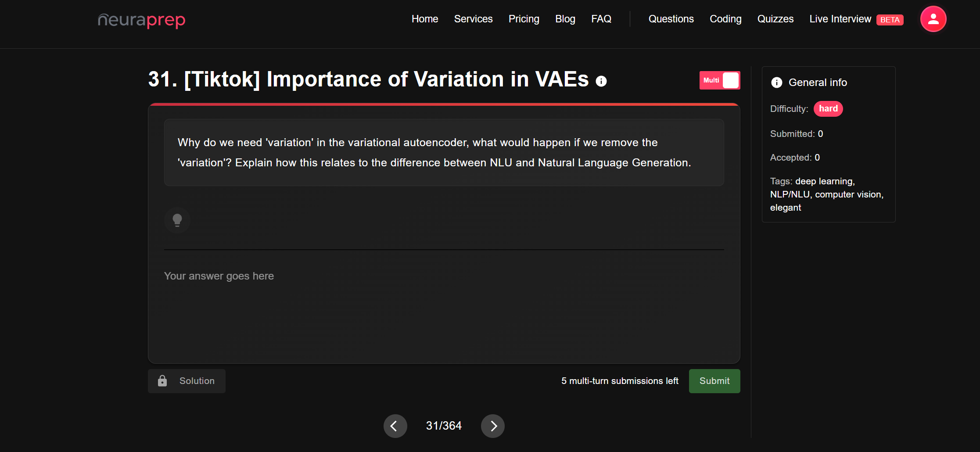The height and width of the screenshot is (452, 980).
Task: Open the Blog link
Action: pyautogui.click(x=565, y=19)
